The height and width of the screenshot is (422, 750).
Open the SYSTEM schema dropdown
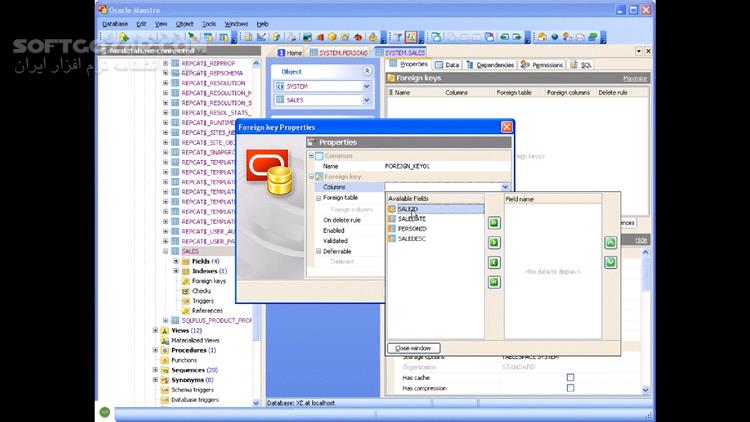coord(366,86)
